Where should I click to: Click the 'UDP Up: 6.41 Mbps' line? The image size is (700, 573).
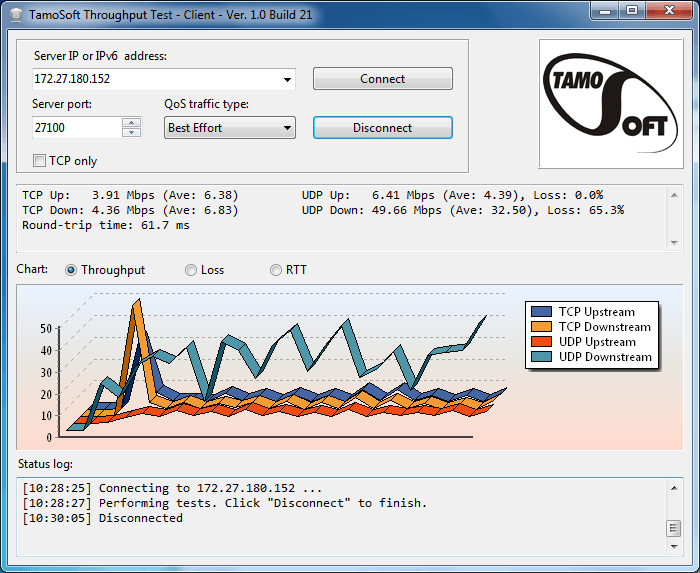pyautogui.click(x=452, y=195)
